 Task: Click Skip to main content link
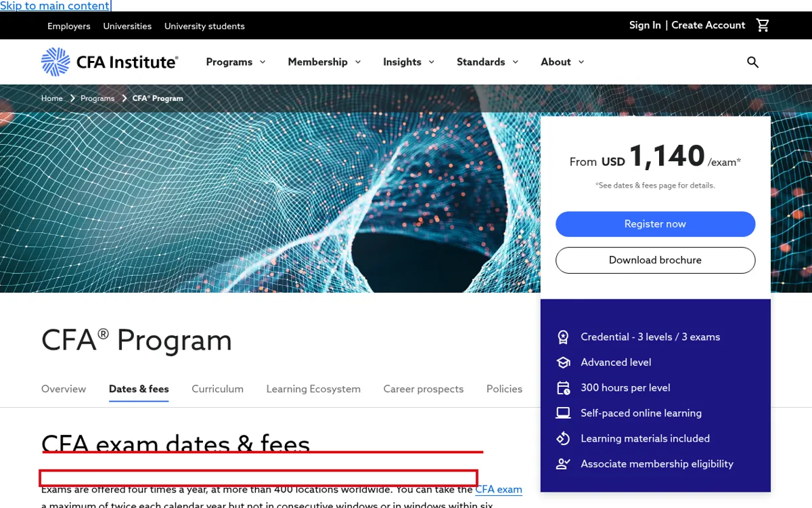point(55,5)
